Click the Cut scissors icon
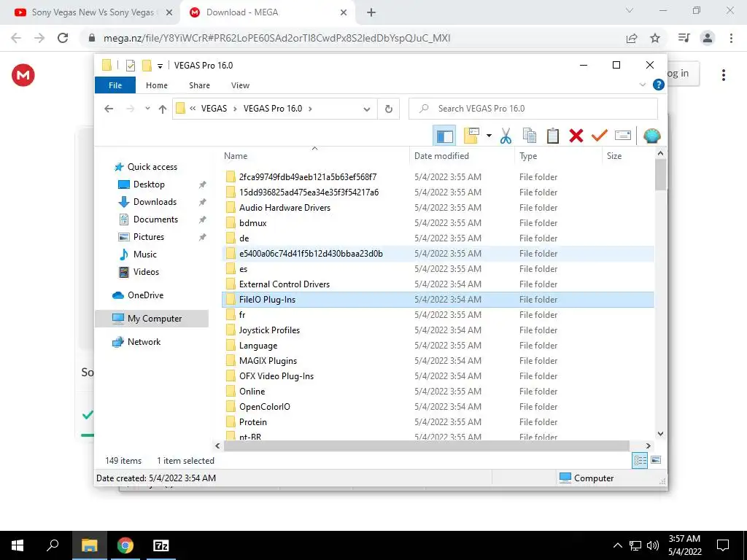The image size is (747, 560). pos(506,136)
